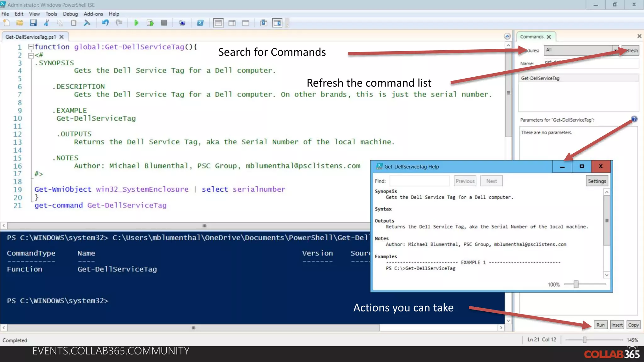
Task: Close the Commands add-on tab
Action: [549, 37]
